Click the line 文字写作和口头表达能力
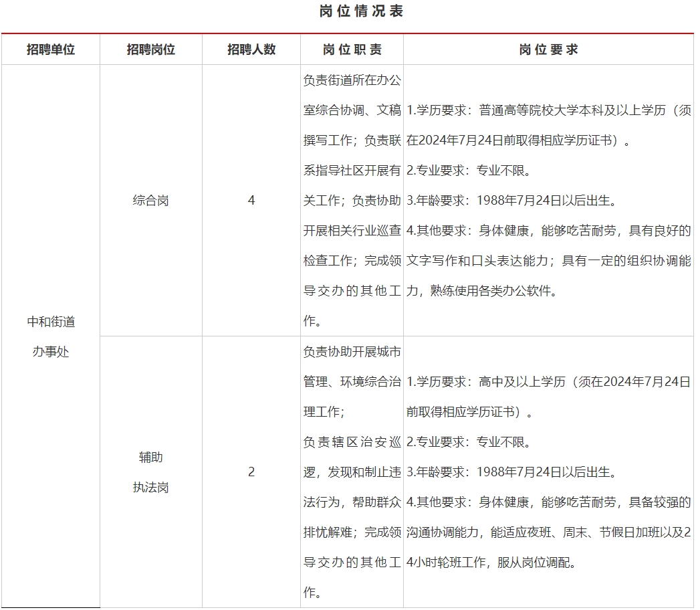Screen dimensions: 700x610 coord(549,261)
